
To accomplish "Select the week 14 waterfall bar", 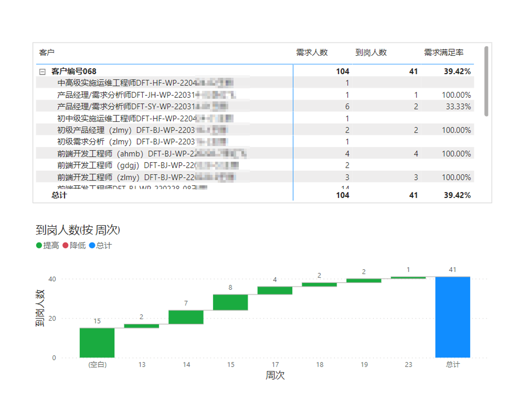I will [186, 317].
